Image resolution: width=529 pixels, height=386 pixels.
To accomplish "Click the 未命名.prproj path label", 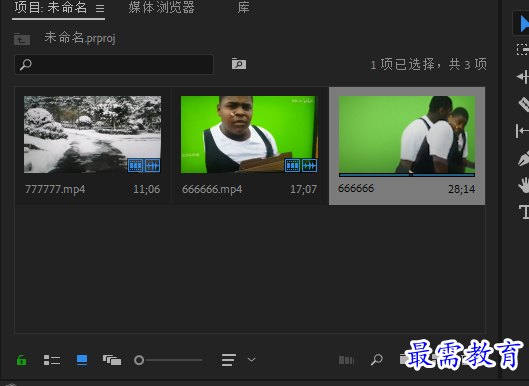I will 80,38.
